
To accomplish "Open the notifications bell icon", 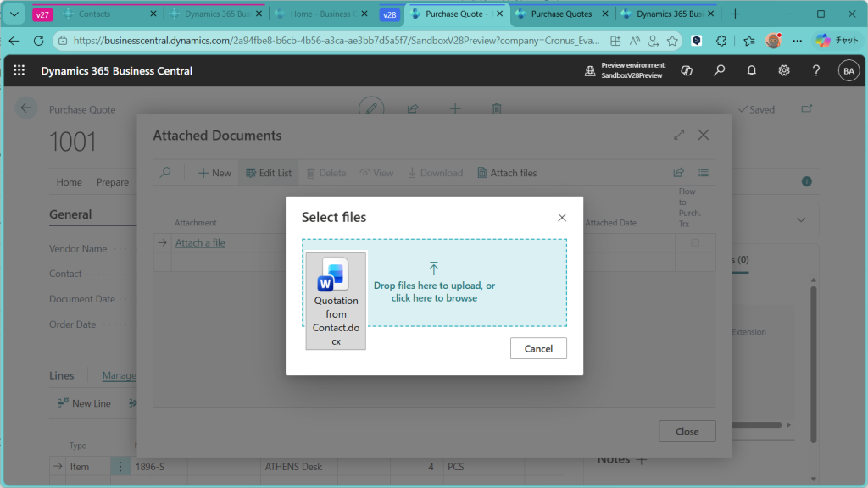I will 751,71.
